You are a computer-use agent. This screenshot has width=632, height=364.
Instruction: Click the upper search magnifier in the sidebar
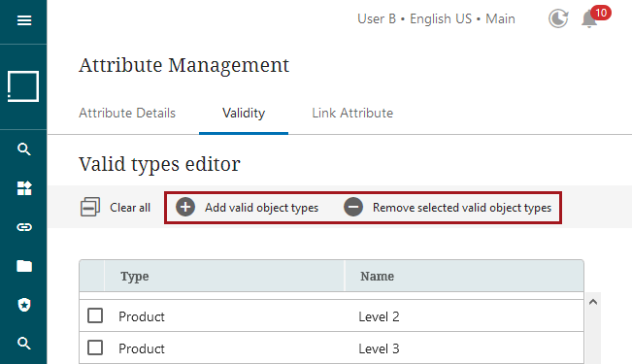(x=23, y=149)
